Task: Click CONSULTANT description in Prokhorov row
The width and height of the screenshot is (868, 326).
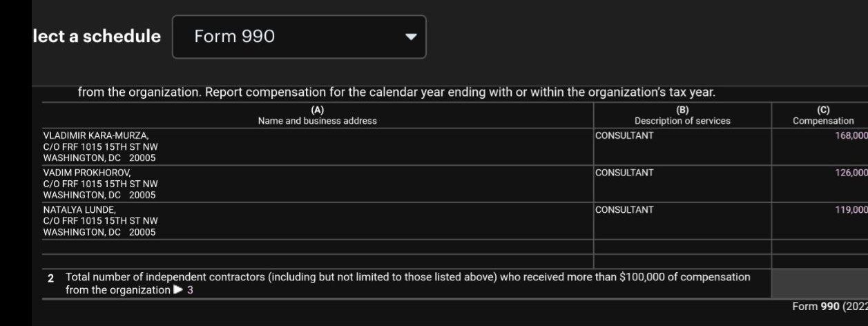Action: [x=624, y=173]
